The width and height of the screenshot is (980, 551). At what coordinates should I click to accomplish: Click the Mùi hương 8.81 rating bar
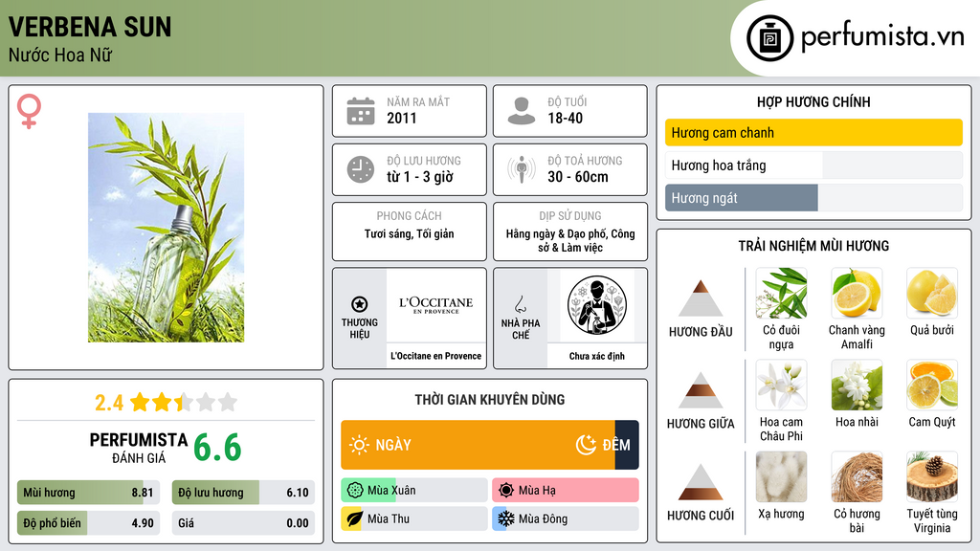(88, 493)
